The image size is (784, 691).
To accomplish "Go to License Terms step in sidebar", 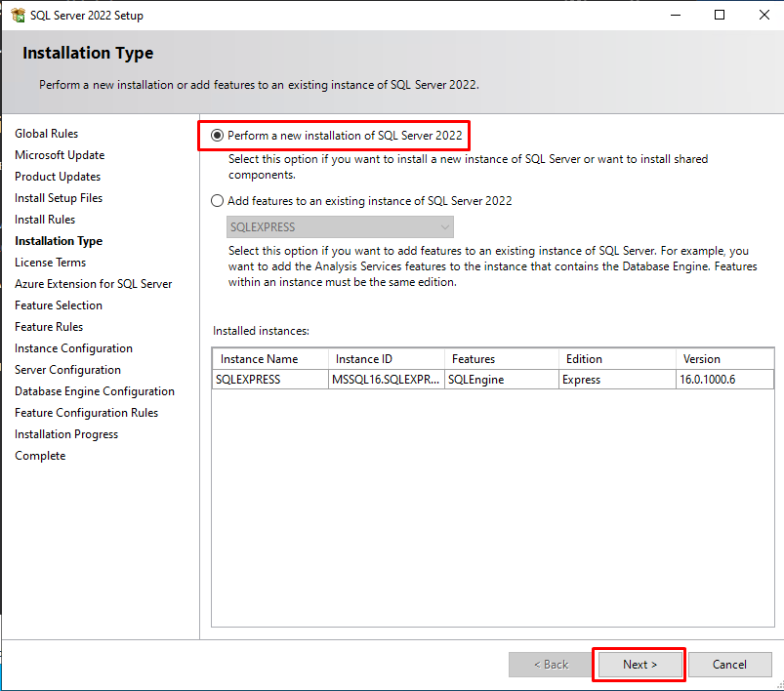I will [x=51, y=263].
